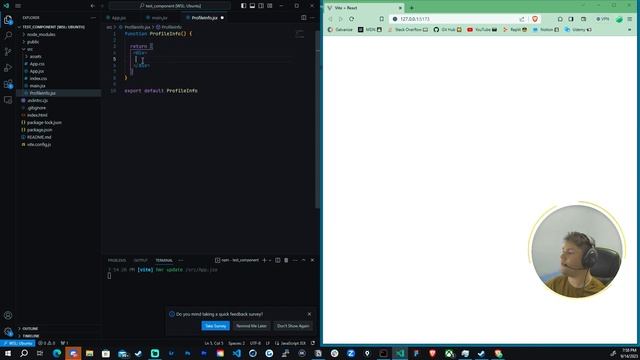Maximize the terminal panel with chevron up
640x360 pixels.
(304, 260)
